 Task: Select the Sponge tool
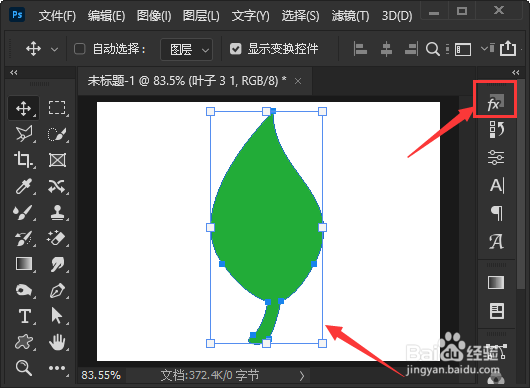point(23,290)
